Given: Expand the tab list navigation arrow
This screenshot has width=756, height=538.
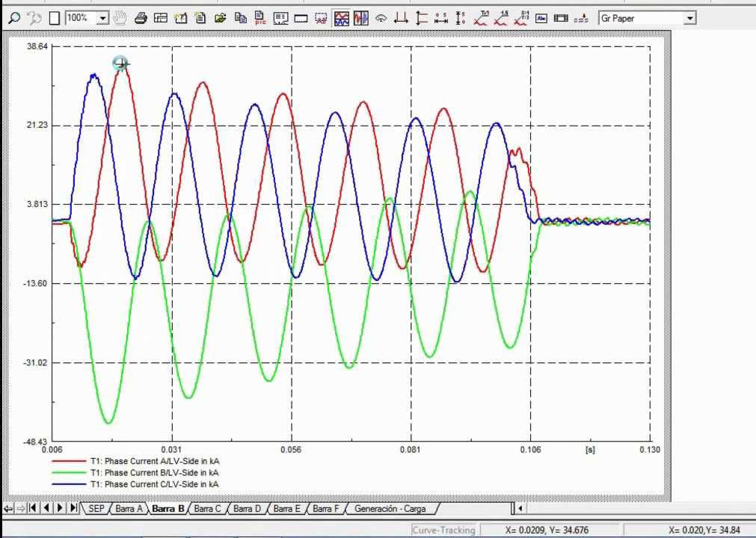Looking at the screenshot, I should click(x=519, y=508).
